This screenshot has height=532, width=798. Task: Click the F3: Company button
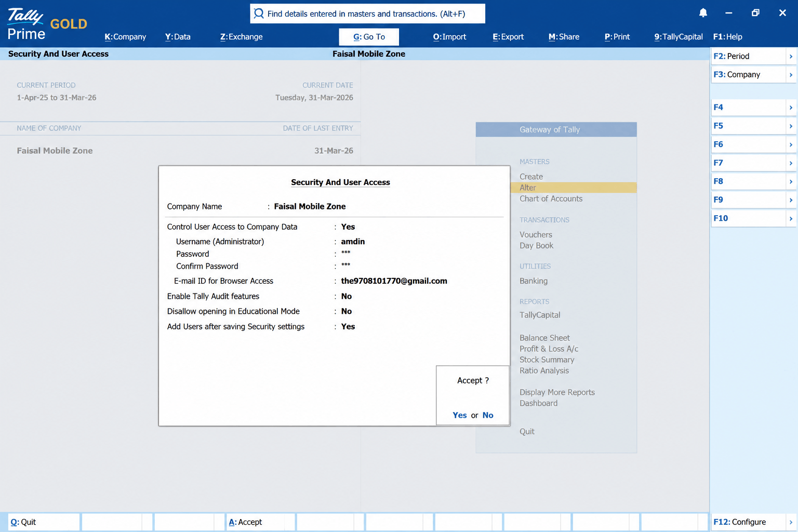point(749,75)
